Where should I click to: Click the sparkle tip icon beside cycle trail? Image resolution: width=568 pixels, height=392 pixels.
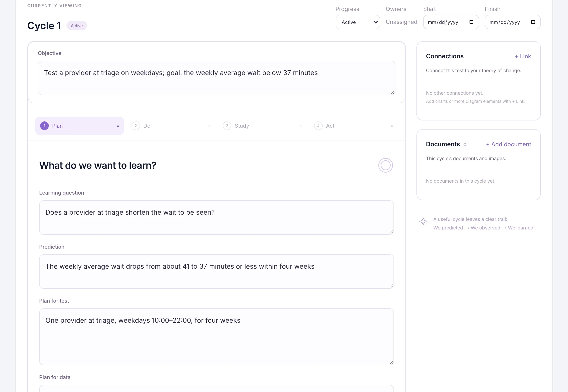click(423, 221)
